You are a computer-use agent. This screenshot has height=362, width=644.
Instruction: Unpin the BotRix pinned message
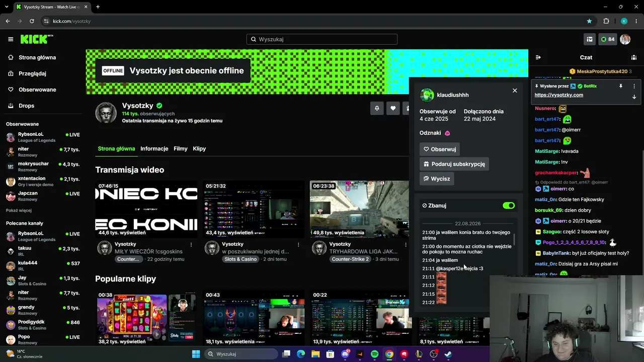point(621,86)
